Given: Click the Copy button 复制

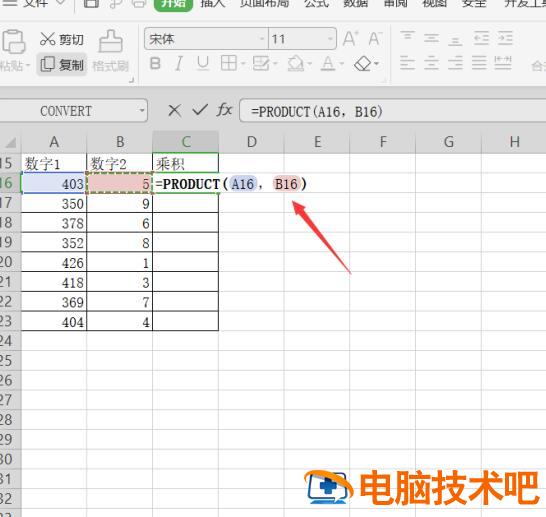Looking at the screenshot, I should 62,64.
